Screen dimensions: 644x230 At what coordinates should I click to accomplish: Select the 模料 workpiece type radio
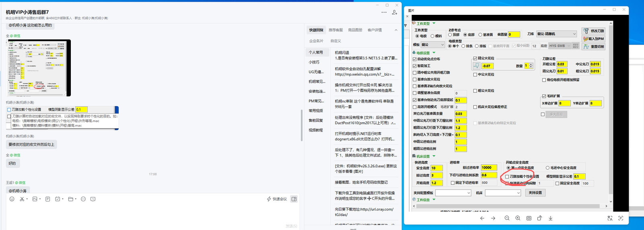pos(432,36)
